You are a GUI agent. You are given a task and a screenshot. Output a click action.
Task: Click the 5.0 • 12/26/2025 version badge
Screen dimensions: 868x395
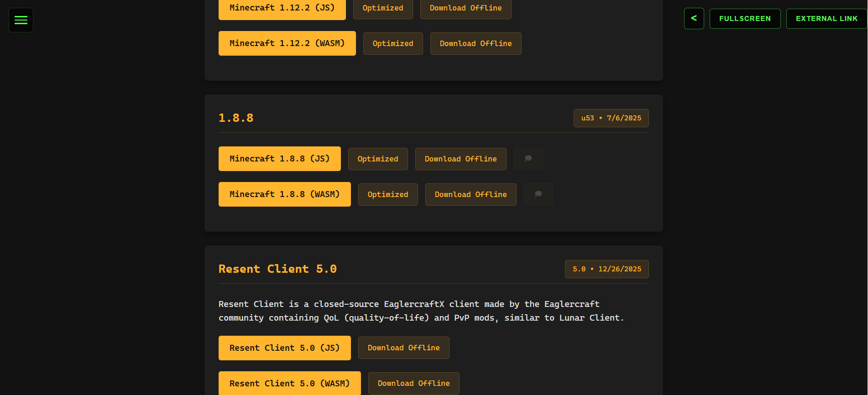tap(607, 269)
